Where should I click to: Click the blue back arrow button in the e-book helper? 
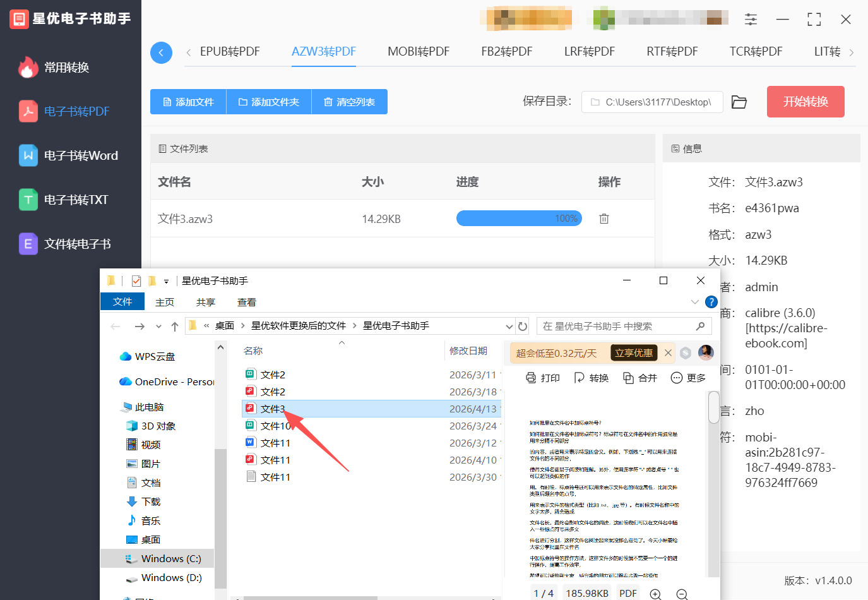click(161, 52)
